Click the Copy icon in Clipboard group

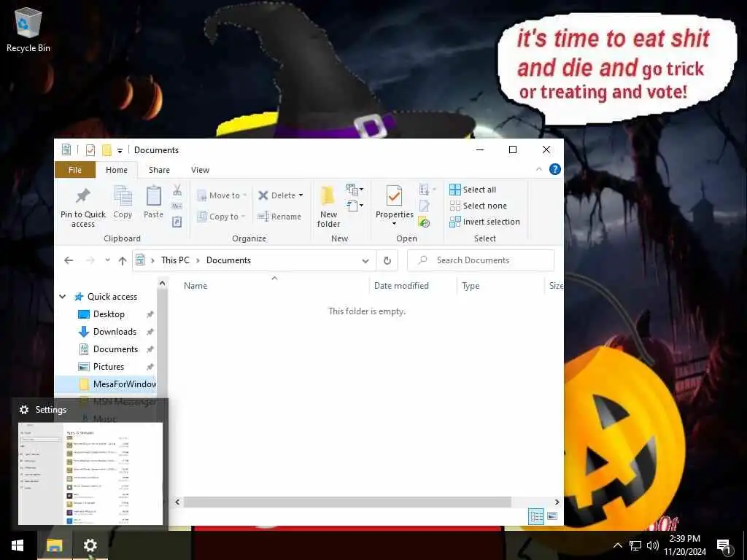point(123,196)
